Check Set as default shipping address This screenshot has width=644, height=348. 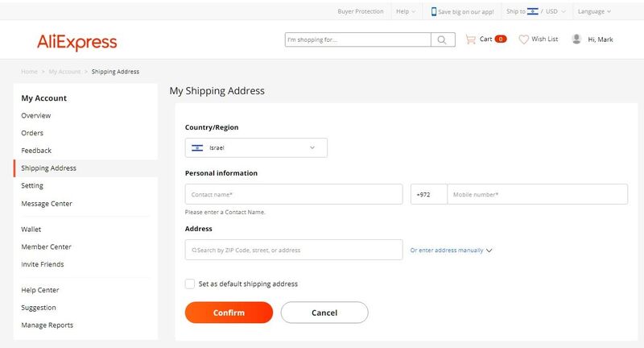pyautogui.click(x=190, y=284)
